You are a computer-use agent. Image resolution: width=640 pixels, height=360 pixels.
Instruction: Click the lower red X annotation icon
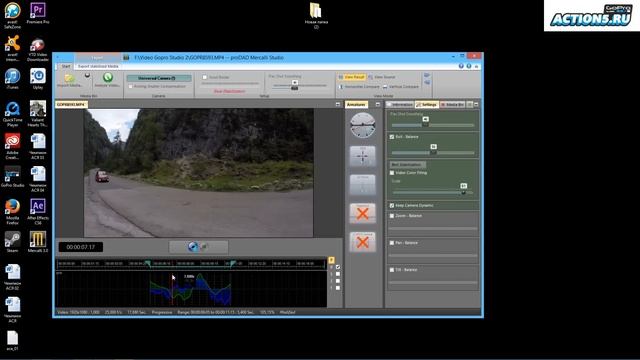point(362,242)
